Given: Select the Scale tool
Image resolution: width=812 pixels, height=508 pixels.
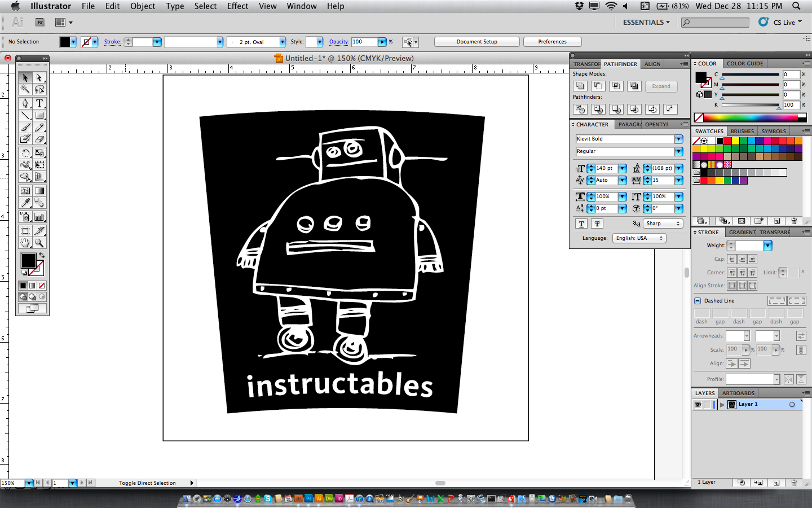Looking at the screenshot, I should (39, 153).
